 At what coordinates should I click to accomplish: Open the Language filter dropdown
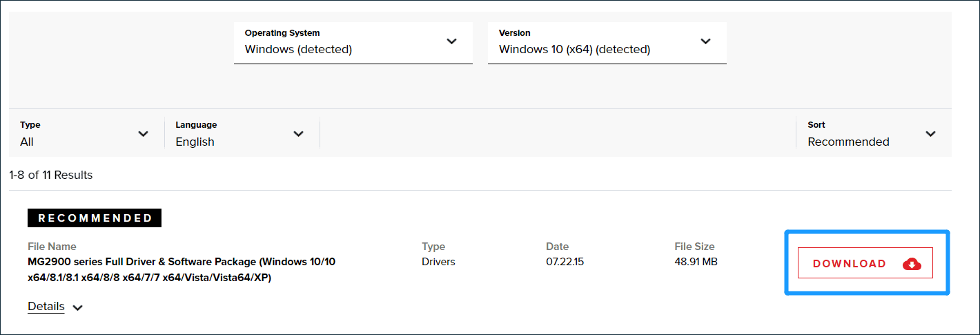click(242, 133)
